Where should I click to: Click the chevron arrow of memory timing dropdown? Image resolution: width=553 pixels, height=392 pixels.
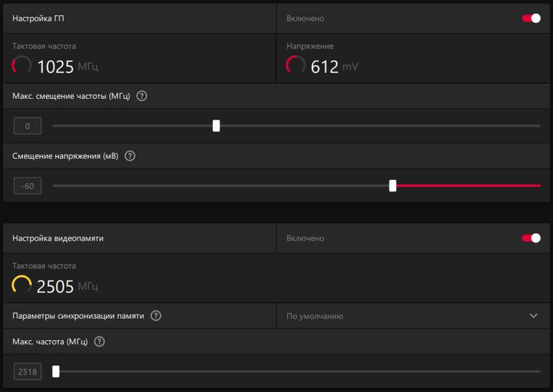[x=534, y=316]
